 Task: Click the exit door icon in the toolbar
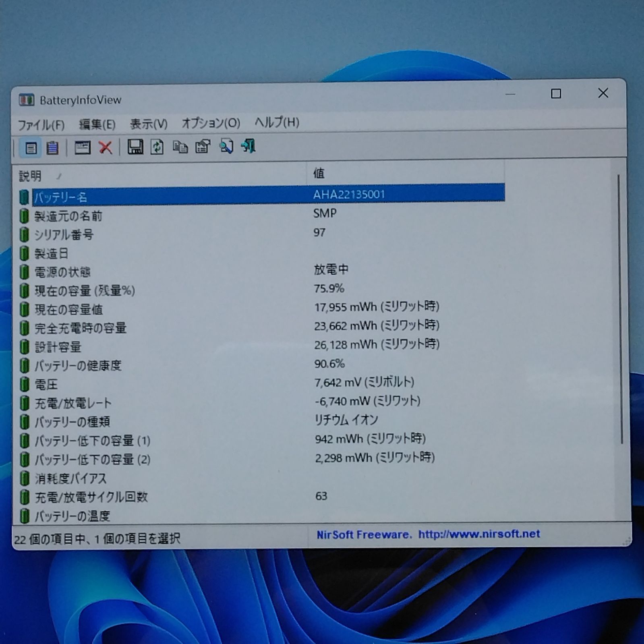(x=248, y=146)
